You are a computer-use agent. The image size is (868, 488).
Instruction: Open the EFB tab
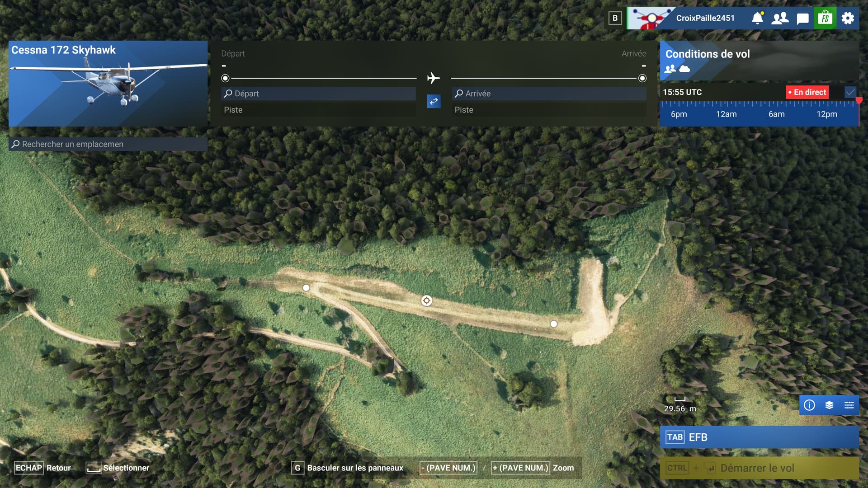point(759,437)
